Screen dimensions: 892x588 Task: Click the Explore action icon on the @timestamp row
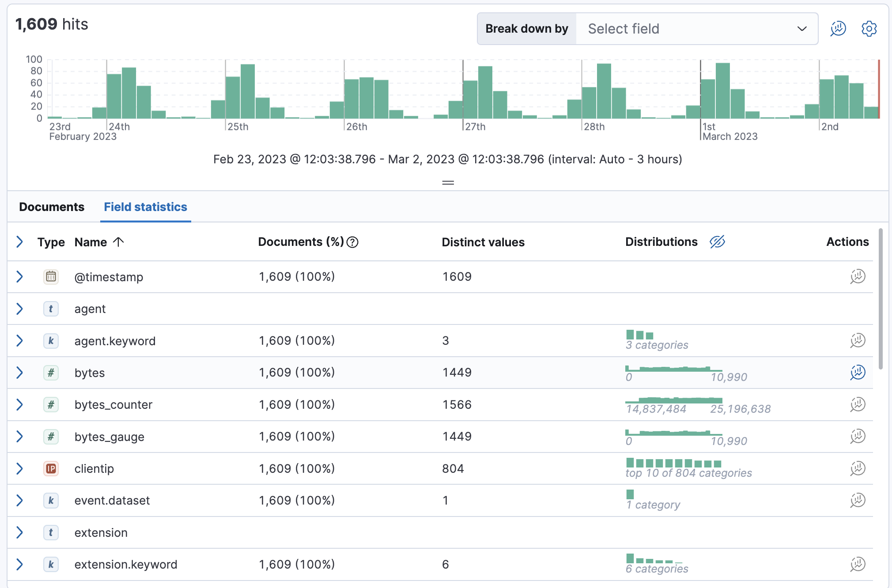tap(857, 277)
